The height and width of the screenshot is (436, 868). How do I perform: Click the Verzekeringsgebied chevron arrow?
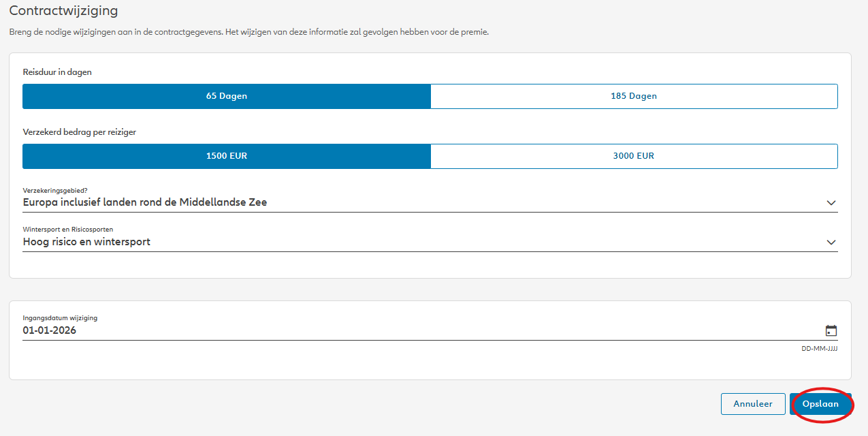click(x=831, y=202)
